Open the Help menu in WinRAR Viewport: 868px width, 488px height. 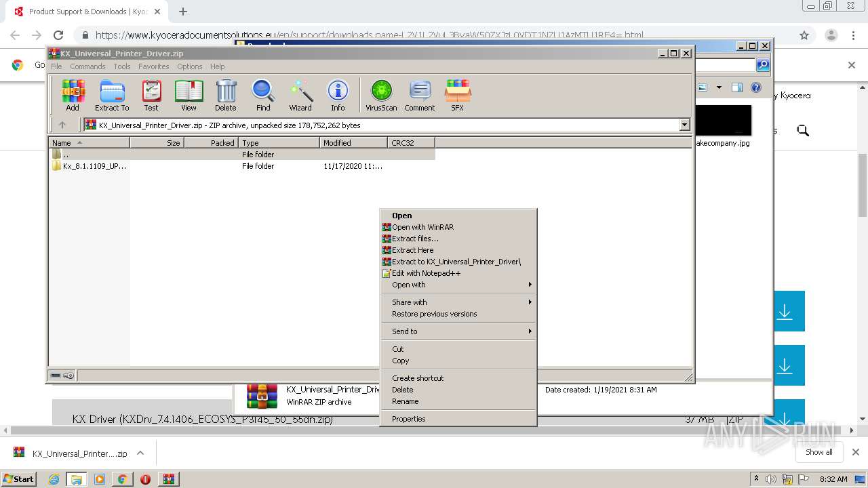tap(217, 66)
